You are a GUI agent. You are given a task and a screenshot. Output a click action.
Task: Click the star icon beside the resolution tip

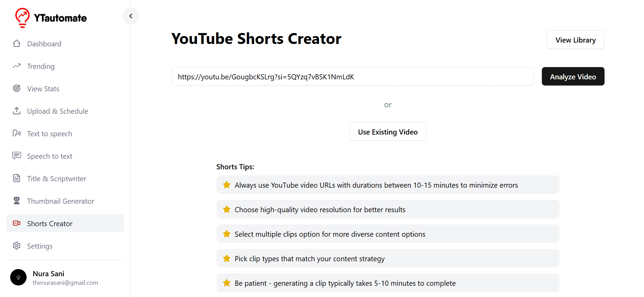point(227,209)
